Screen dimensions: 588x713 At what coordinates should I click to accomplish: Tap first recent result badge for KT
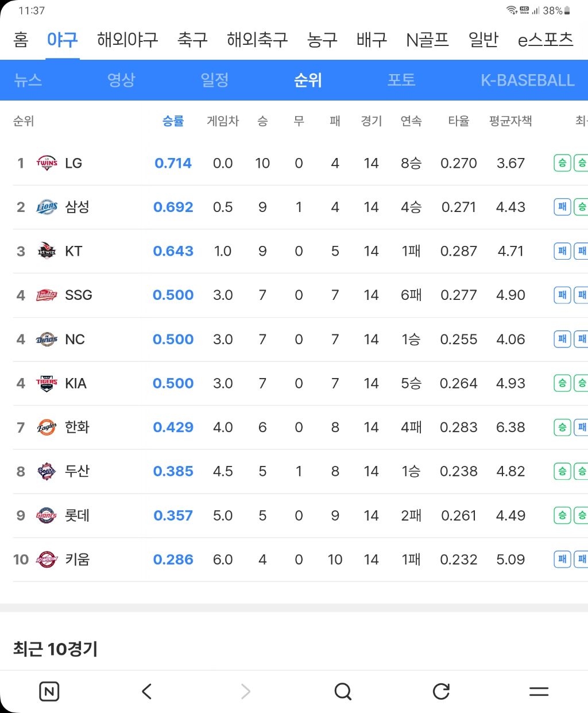(562, 251)
